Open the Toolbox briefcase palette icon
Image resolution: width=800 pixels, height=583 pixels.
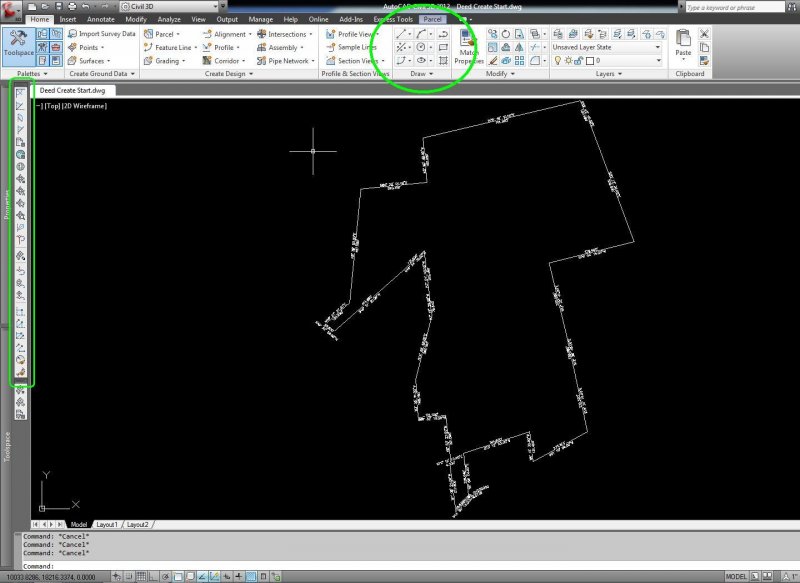(x=56, y=47)
